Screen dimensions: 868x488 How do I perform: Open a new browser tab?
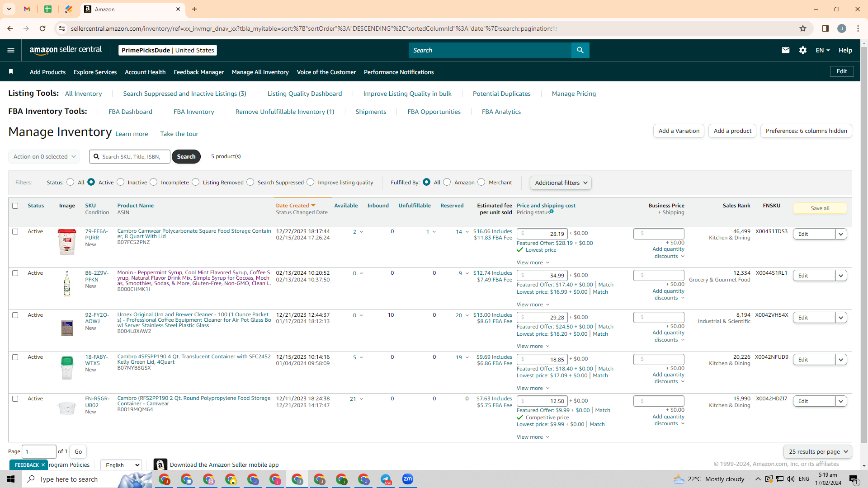(x=194, y=9)
